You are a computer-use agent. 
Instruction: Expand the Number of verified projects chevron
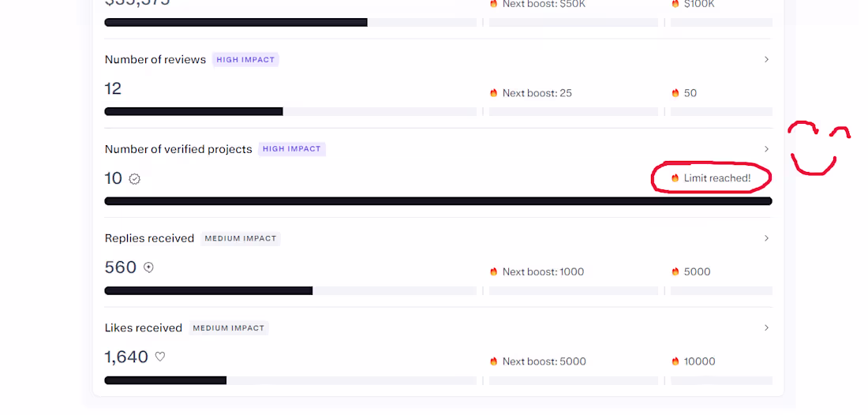767,149
